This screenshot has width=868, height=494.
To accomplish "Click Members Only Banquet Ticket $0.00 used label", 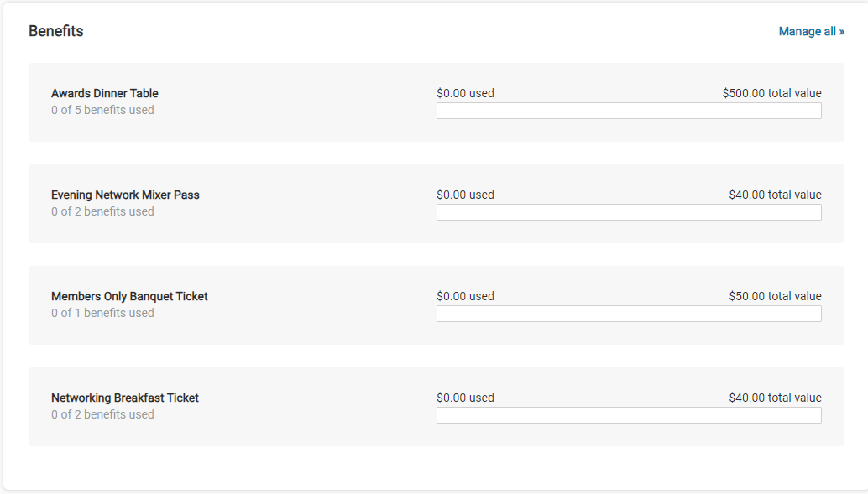I will tap(465, 297).
